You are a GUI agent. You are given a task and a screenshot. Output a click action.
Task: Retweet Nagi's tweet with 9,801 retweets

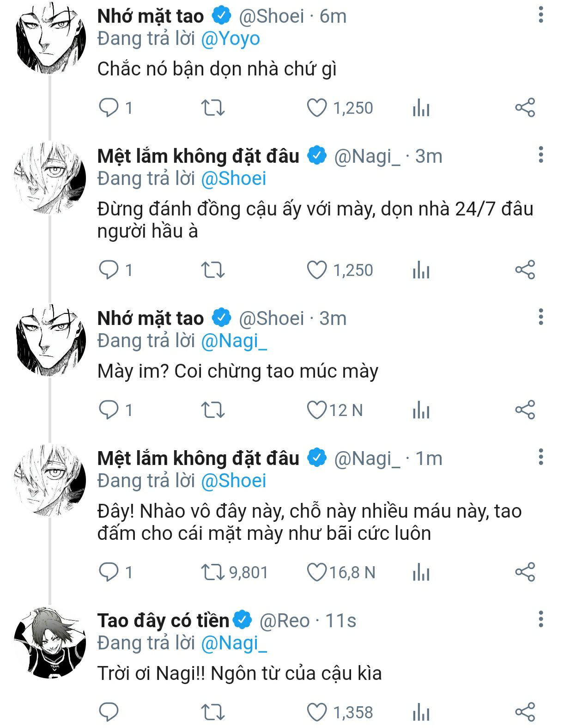pos(212,572)
